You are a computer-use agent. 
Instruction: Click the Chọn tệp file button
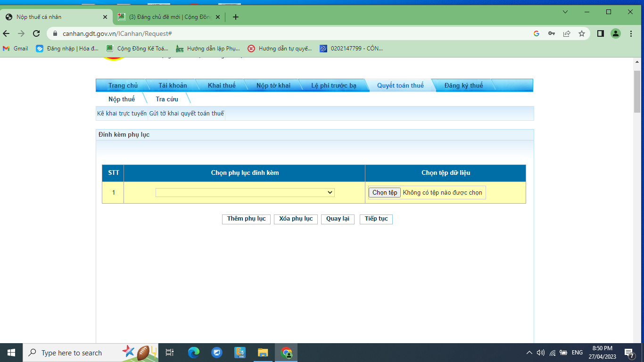[385, 192]
